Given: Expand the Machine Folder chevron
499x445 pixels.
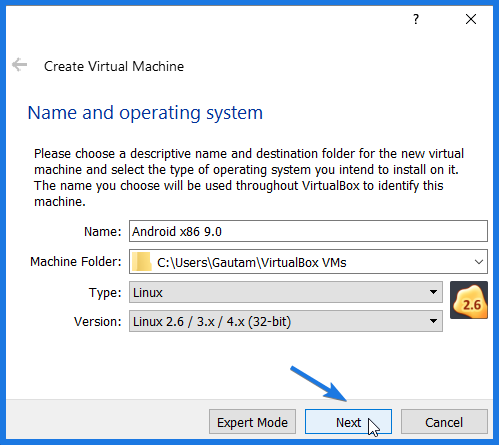Looking at the screenshot, I should tap(479, 262).
